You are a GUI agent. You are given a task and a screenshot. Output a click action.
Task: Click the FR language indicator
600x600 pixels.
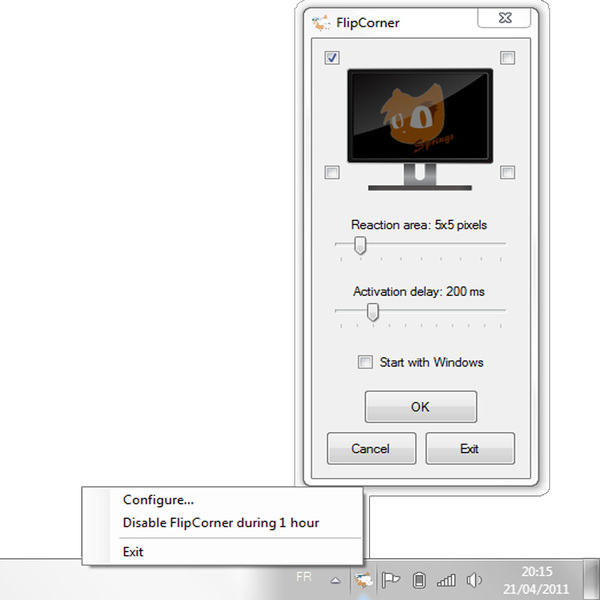point(304,577)
